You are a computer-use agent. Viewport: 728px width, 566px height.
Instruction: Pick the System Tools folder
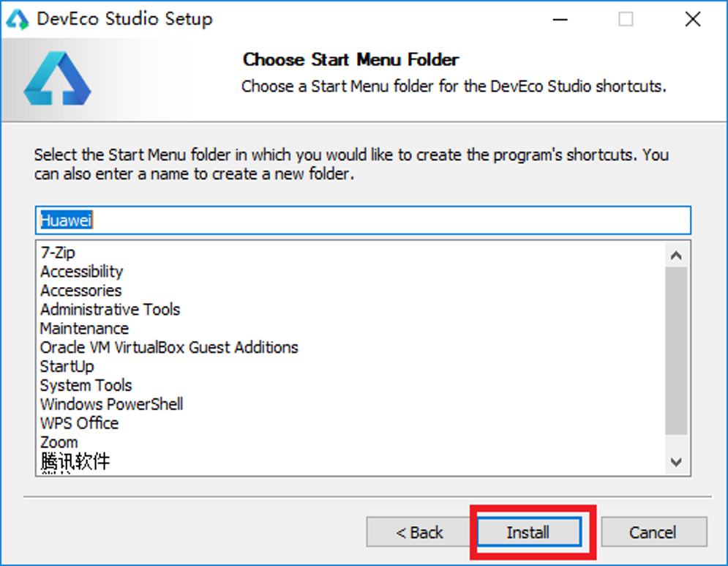pos(86,385)
